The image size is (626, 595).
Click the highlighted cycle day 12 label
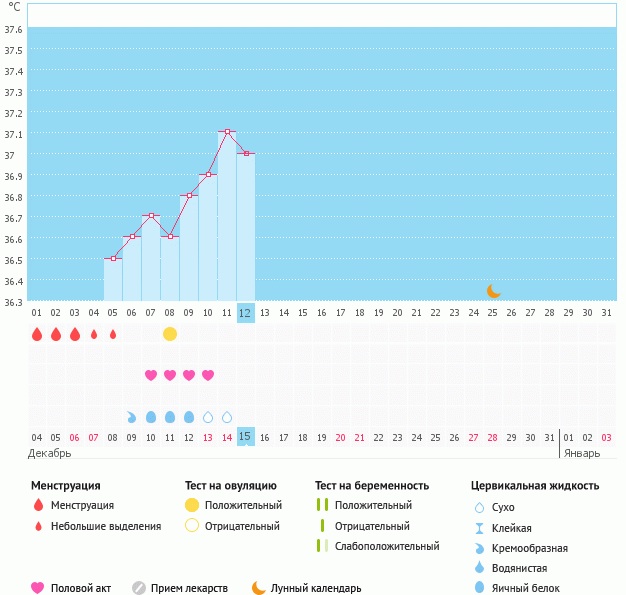246,313
